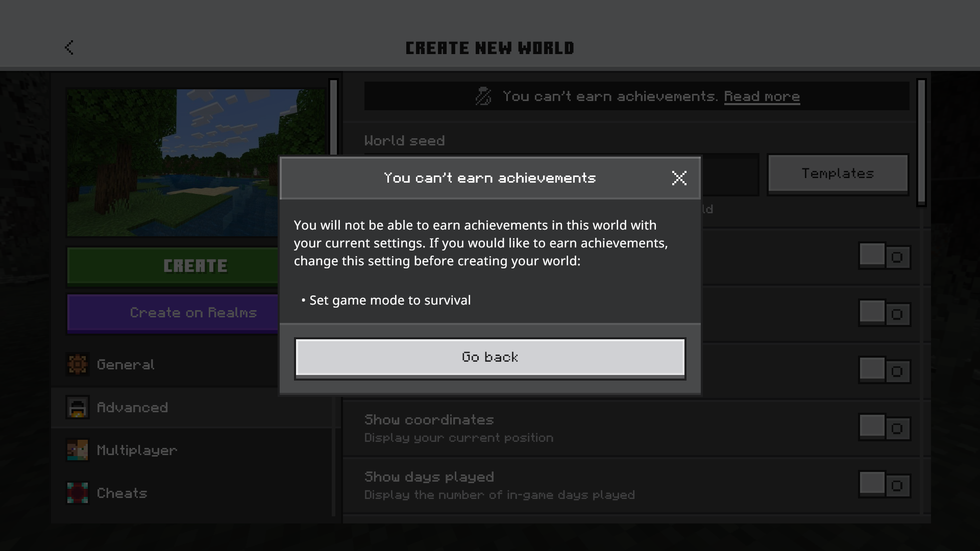Screen dimensions: 980x551
Task: Toggle the first switch below Templates
Action: point(884,257)
